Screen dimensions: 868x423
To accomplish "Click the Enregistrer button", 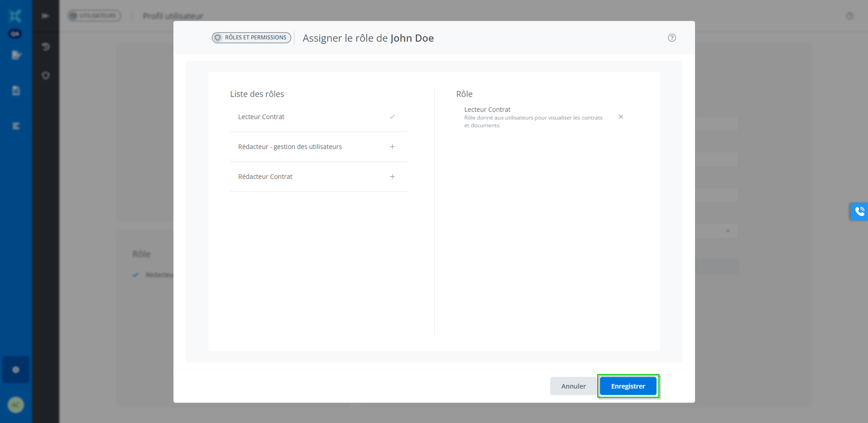I will tap(628, 386).
